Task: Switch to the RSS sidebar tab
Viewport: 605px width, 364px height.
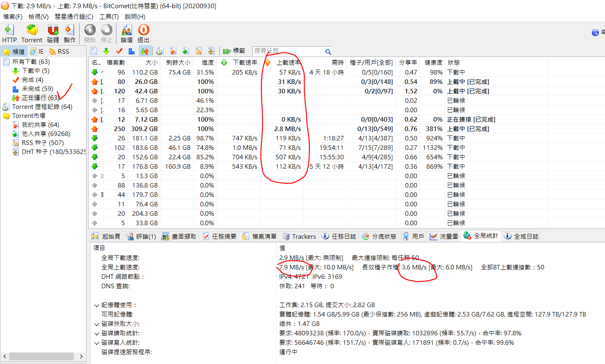Action: pyautogui.click(x=59, y=52)
